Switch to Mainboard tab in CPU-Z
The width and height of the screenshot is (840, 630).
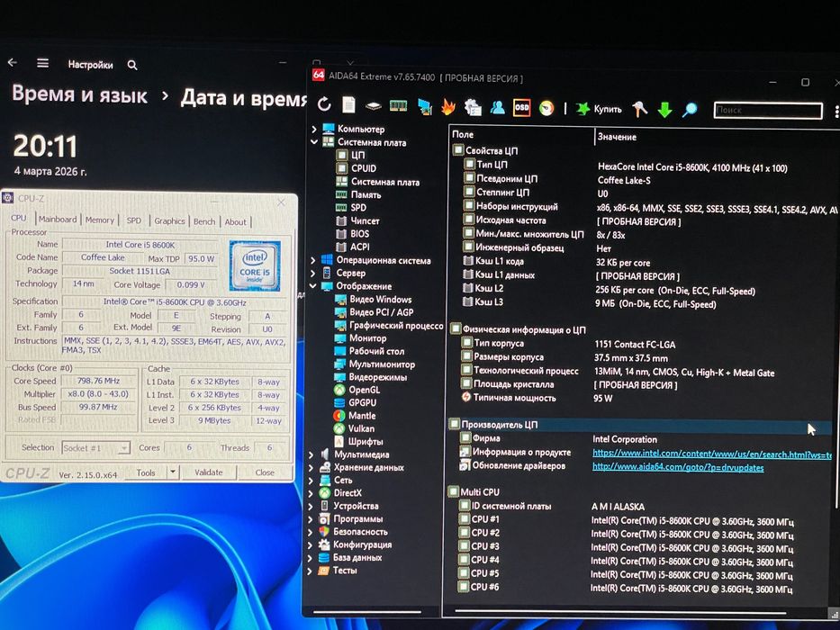point(58,219)
